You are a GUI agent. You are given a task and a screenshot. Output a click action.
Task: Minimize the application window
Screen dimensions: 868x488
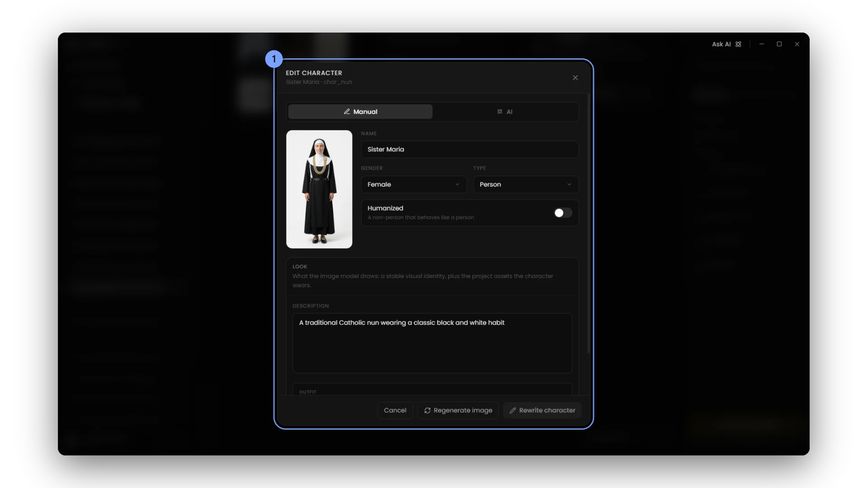point(762,44)
